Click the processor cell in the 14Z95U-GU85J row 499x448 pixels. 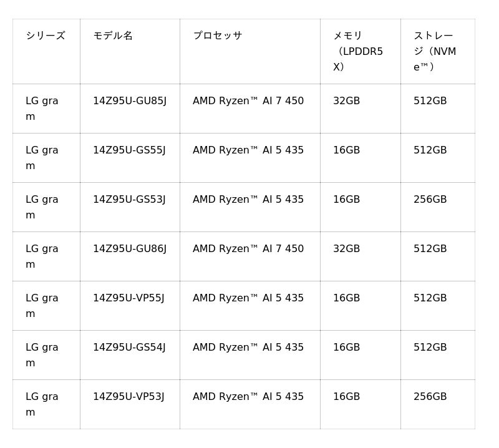(x=248, y=101)
